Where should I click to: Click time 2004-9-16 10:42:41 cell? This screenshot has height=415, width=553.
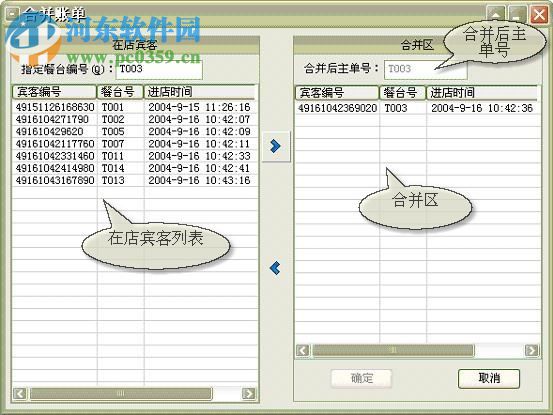coord(199,168)
